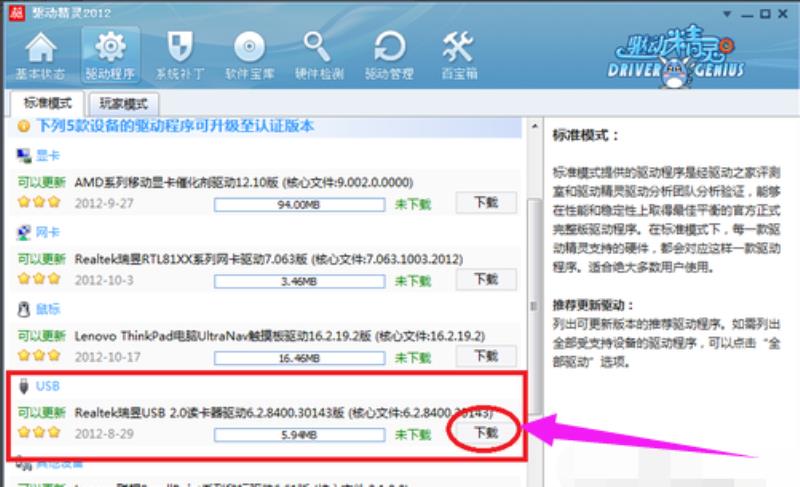Click 可以更新 label of RTL81XX driver

pos(42,259)
